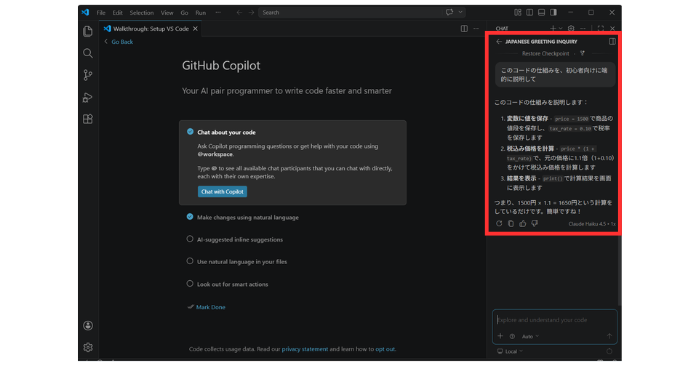Navigate forward with title bar right arrow

click(252, 12)
